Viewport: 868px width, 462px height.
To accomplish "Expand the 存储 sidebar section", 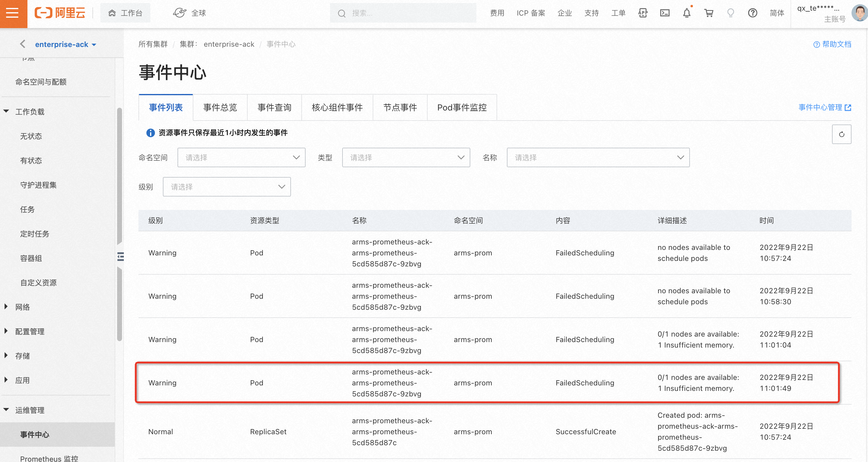I will coord(6,356).
